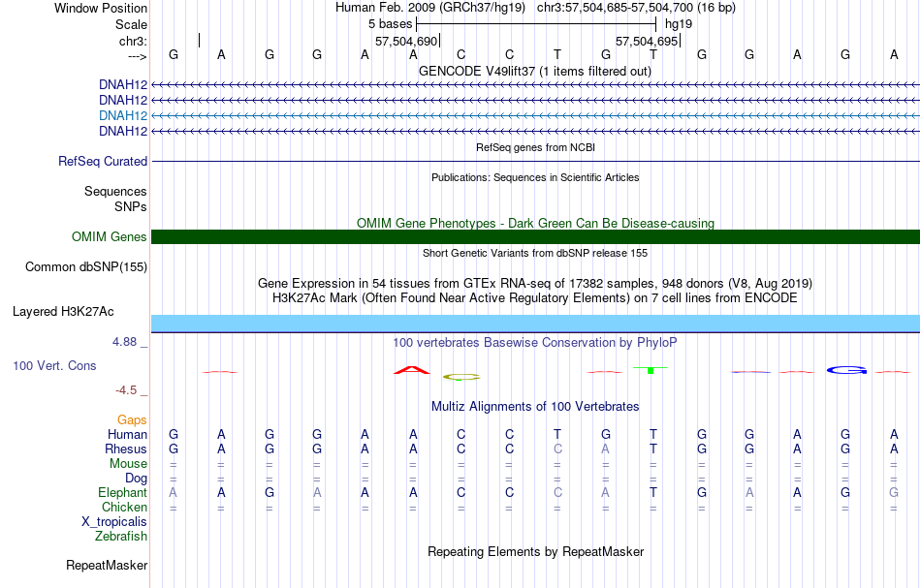The image size is (921, 588).
Task: Click the hg19 label beside scale bar
Action: pos(679,24)
